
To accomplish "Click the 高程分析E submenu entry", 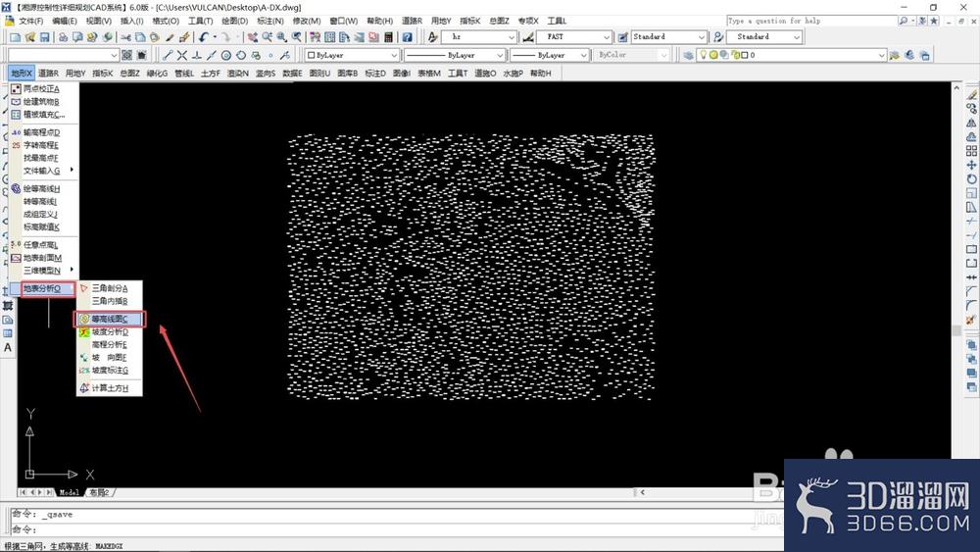I will click(110, 344).
